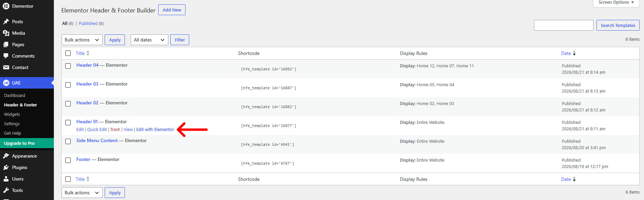The image size is (644, 200).
Task: Click the Users person icon
Action: [6, 179]
